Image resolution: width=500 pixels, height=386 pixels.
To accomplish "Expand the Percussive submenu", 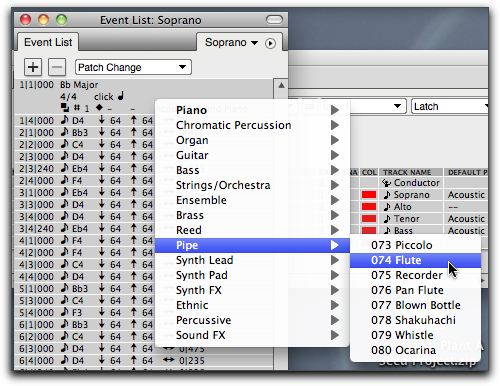I will click(x=252, y=320).
